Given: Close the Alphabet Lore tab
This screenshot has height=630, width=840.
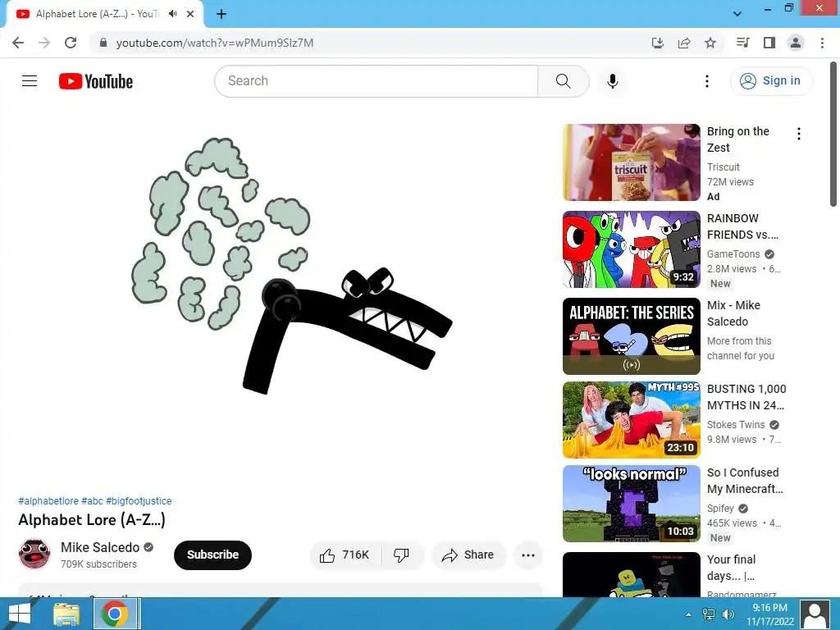Looking at the screenshot, I should (190, 14).
